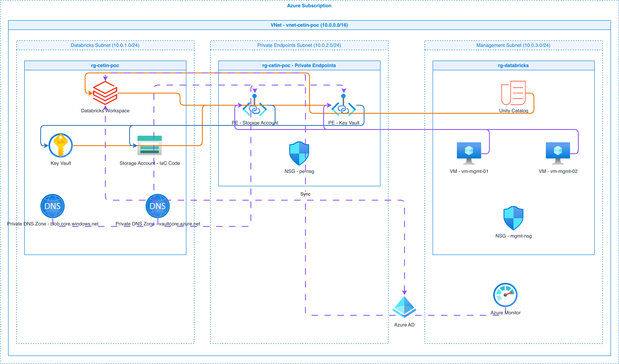Select the Databricks Workspace label text
619x364 pixels.
105,111
